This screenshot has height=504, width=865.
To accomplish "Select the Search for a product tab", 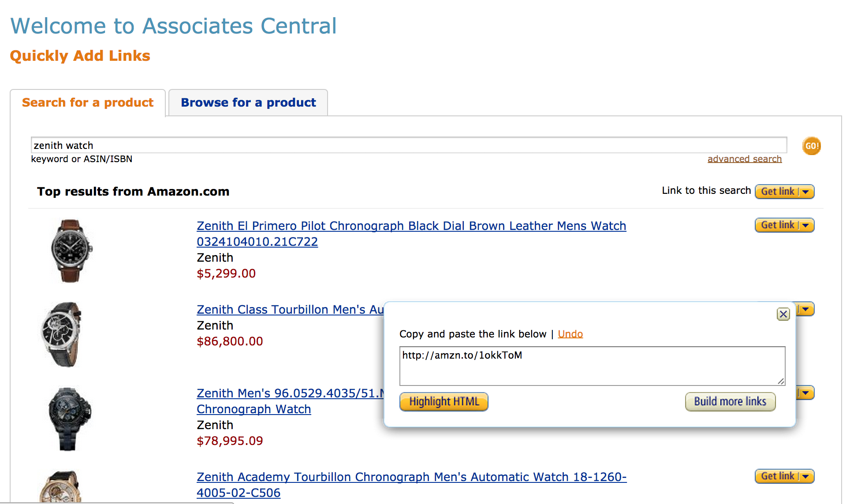I will [88, 103].
